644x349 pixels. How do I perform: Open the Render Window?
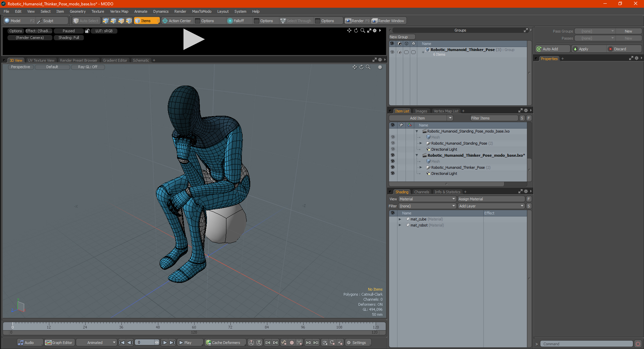(x=388, y=21)
